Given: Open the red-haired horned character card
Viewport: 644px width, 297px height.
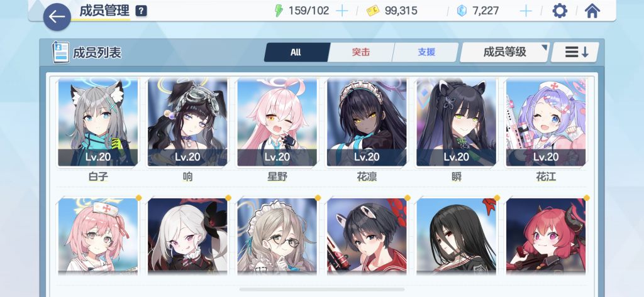Looking at the screenshot, I should (x=546, y=236).
